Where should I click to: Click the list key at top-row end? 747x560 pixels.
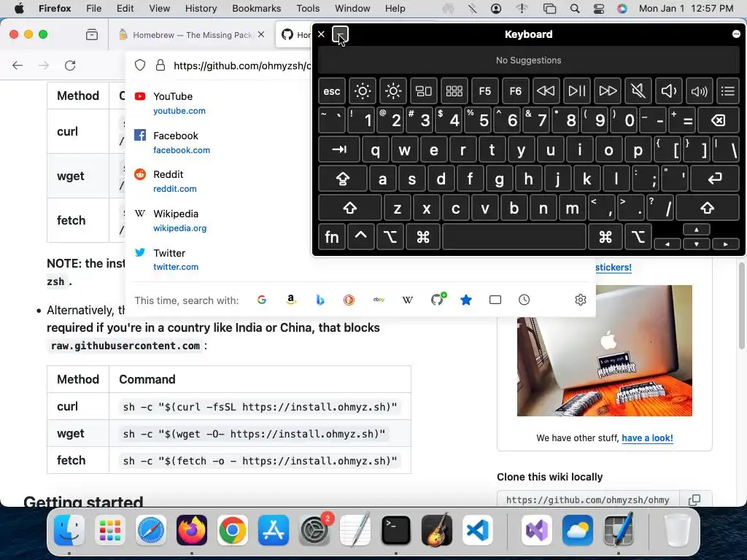pos(728,91)
